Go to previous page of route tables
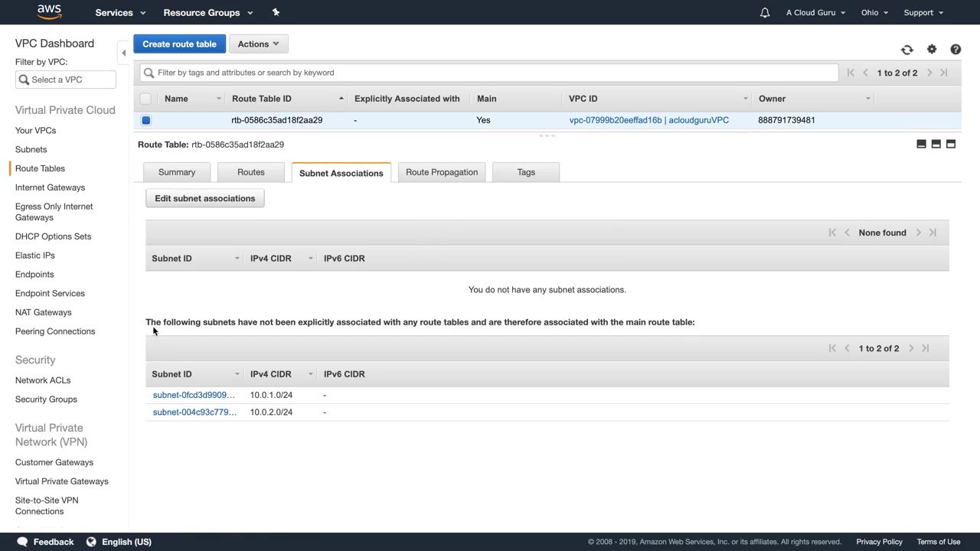Image resolution: width=980 pixels, height=551 pixels. tap(865, 73)
